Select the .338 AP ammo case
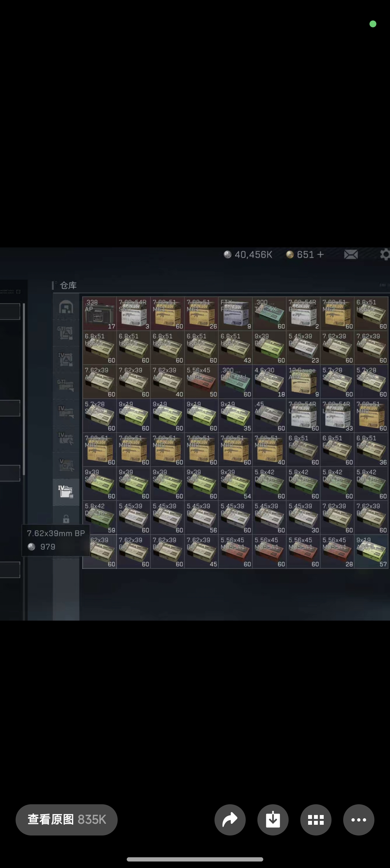Image resolution: width=390 pixels, height=868 pixels. pos(100,313)
